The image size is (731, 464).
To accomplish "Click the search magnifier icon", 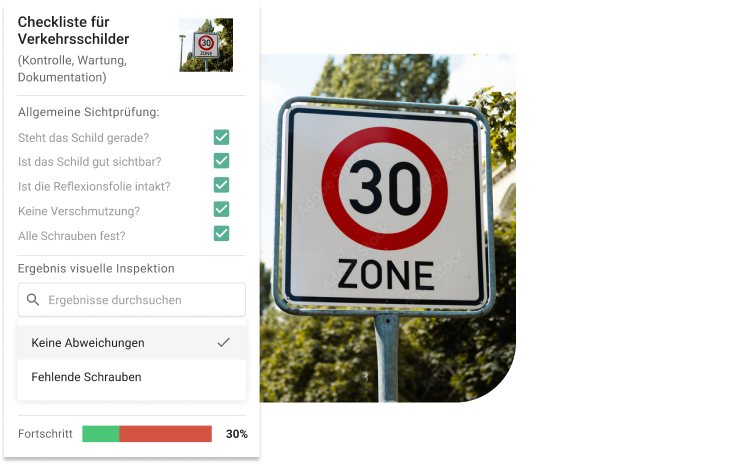I will coord(33,299).
